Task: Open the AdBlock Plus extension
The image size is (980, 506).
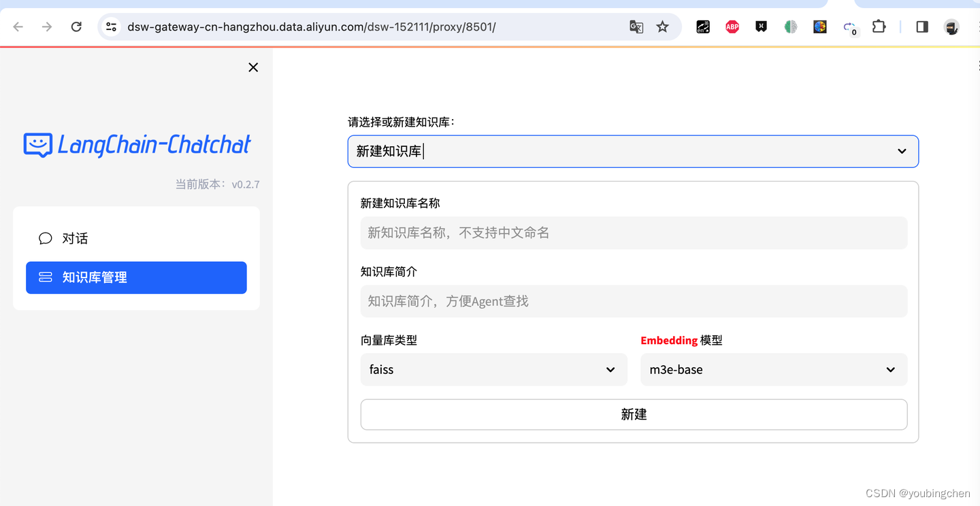Action: coord(732,27)
